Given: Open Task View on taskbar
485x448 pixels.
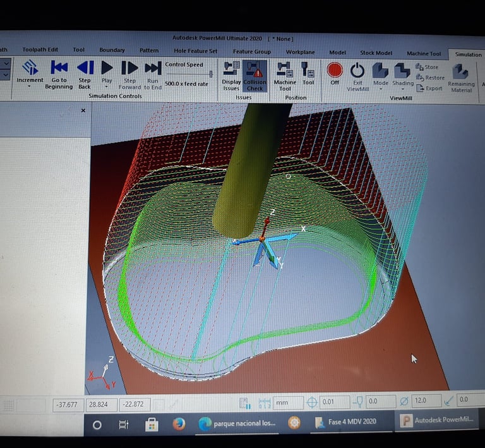Looking at the screenshot, I should [124, 425].
